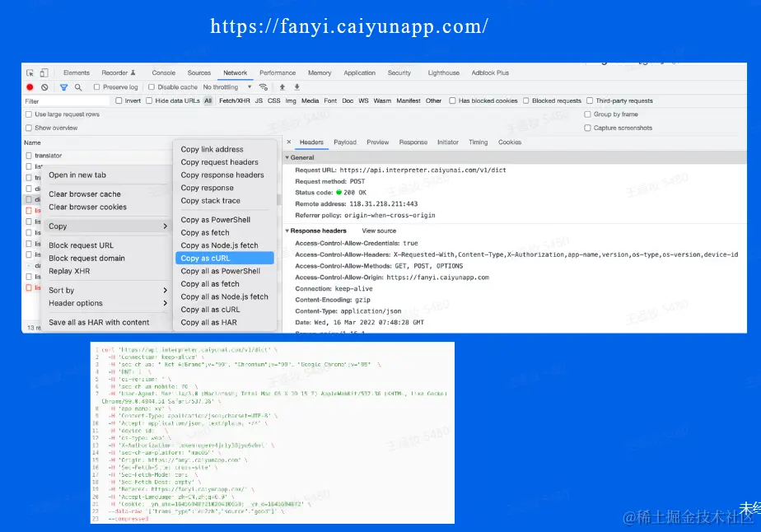Image resolution: width=761 pixels, height=532 pixels.
Task: Open the Sources tab
Action: pos(199,72)
